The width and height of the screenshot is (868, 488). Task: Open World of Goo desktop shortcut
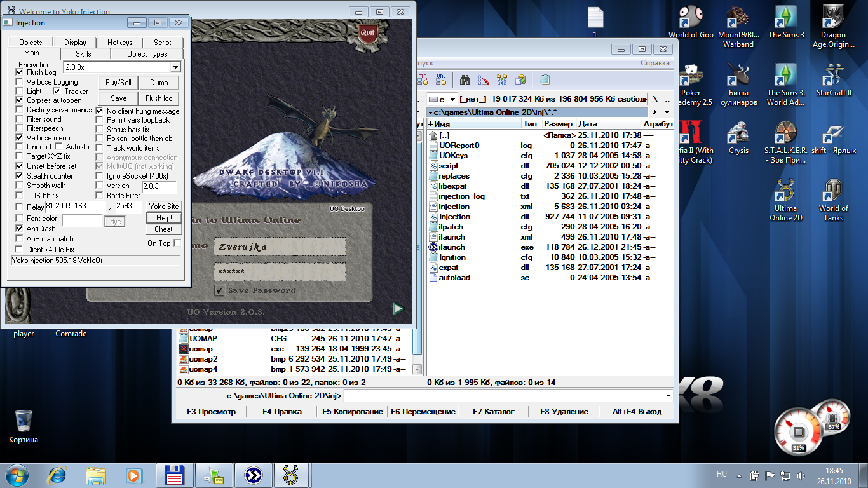[x=691, y=22]
